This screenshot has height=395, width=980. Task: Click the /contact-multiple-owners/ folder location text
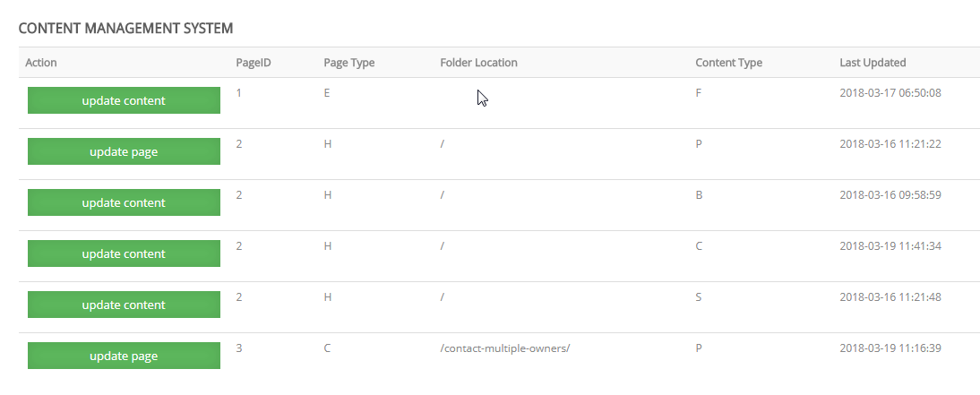coord(505,348)
